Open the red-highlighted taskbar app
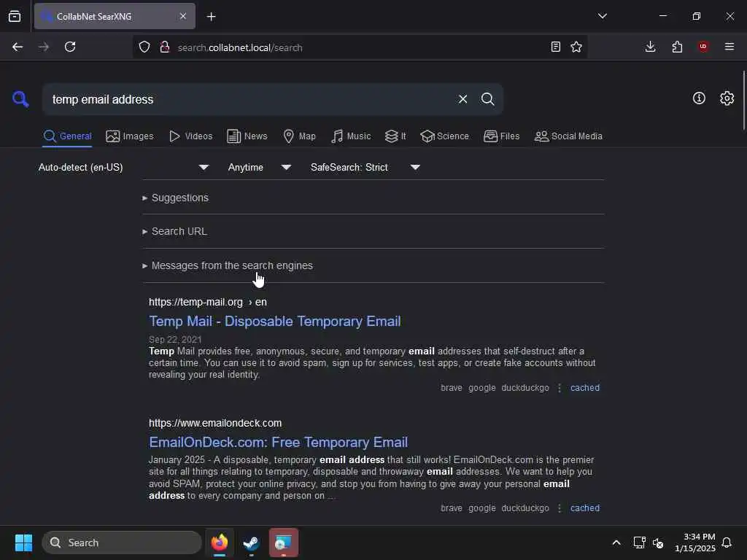This screenshot has height=560, width=747. (284, 542)
